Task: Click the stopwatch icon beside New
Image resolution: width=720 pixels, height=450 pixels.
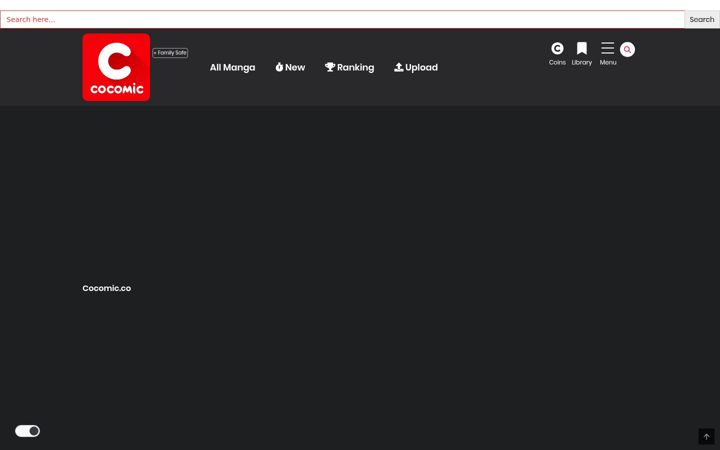Action: (279, 67)
